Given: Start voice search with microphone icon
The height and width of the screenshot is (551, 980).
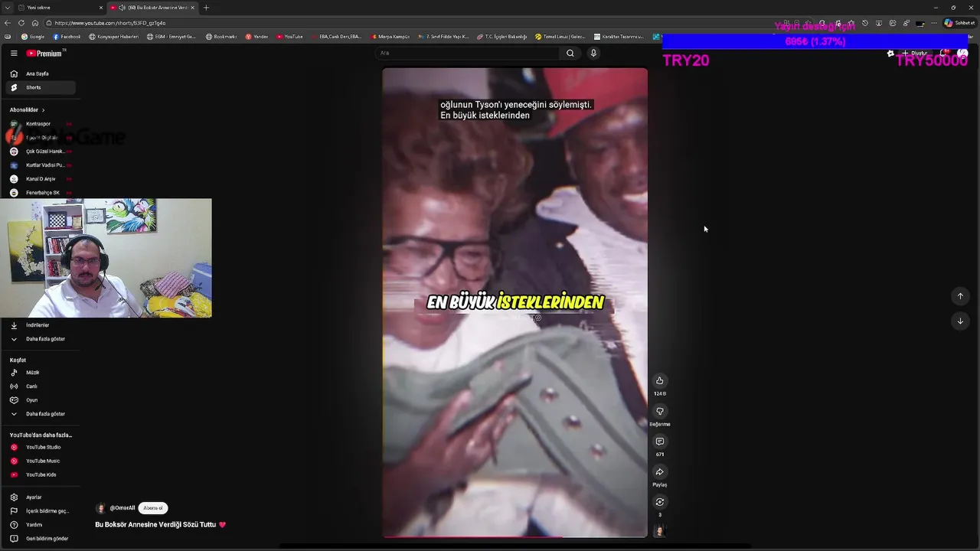Looking at the screenshot, I should pyautogui.click(x=593, y=54).
